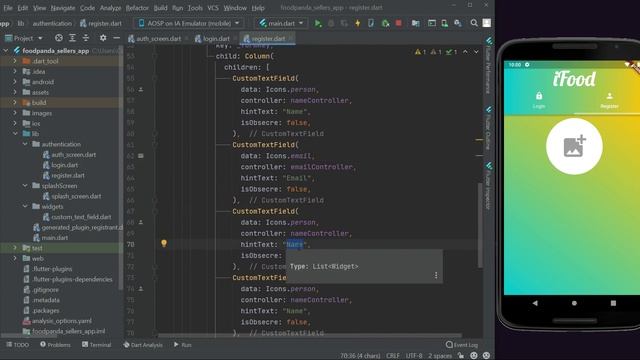
Task: Open the Run tool window
Action: coord(182,345)
